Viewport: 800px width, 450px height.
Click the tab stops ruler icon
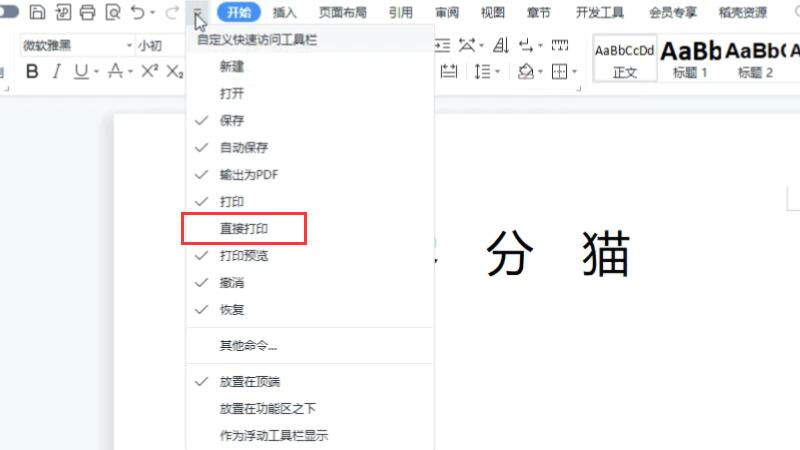pyautogui.click(x=560, y=45)
